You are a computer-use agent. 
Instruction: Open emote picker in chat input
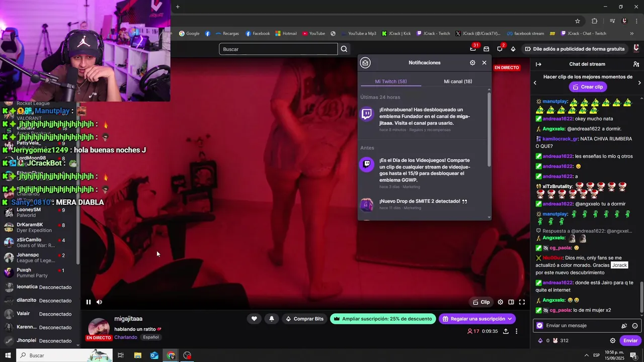click(x=635, y=326)
